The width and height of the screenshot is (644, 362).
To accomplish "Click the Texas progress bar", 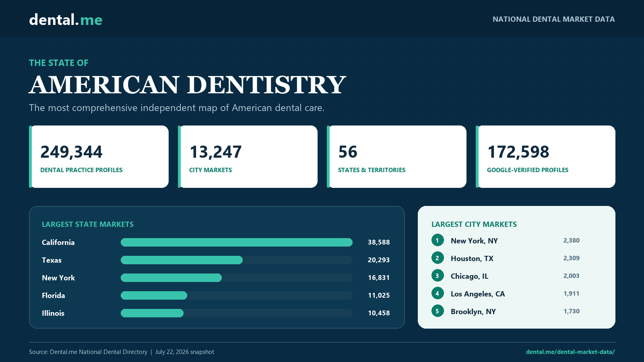I will pyautogui.click(x=237, y=260).
